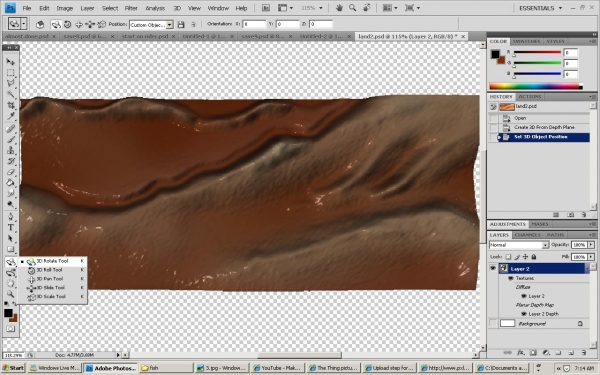600x375 pixels.
Task: Select the Pen tool
Action: [x=10, y=217]
